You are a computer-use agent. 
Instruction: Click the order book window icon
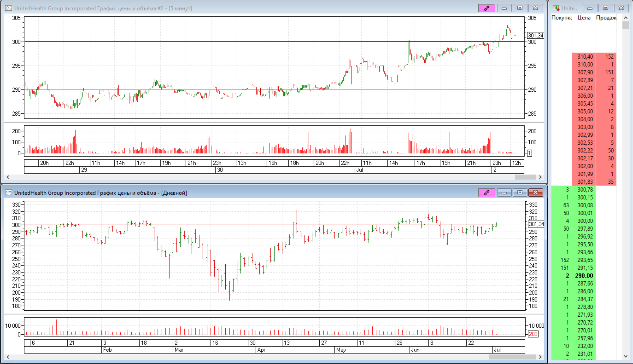tap(556, 8)
